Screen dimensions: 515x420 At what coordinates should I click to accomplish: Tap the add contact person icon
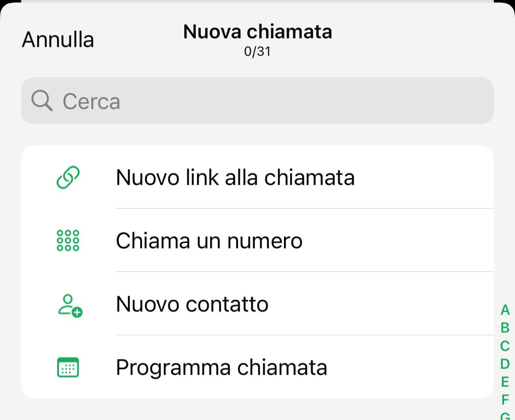tap(69, 305)
